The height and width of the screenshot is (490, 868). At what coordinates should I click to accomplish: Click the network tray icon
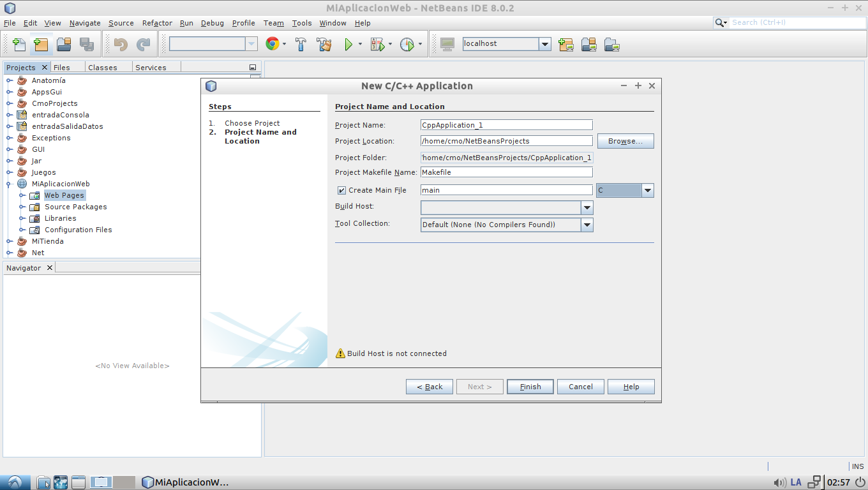tap(814, 482)
